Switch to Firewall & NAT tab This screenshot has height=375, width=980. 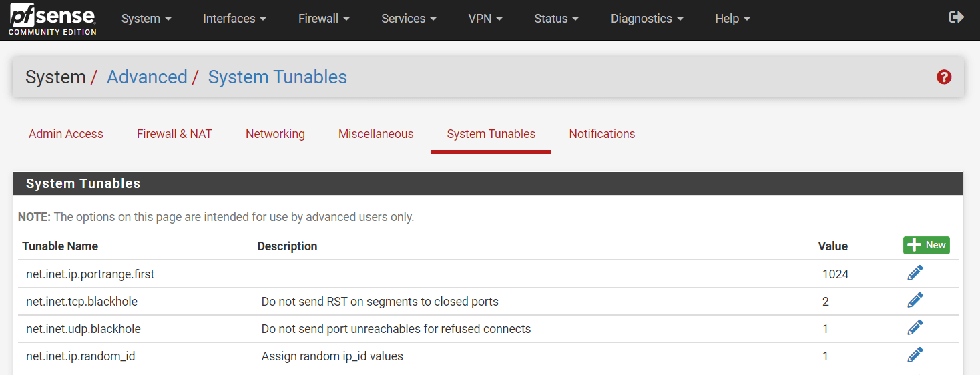click(174, 134)
